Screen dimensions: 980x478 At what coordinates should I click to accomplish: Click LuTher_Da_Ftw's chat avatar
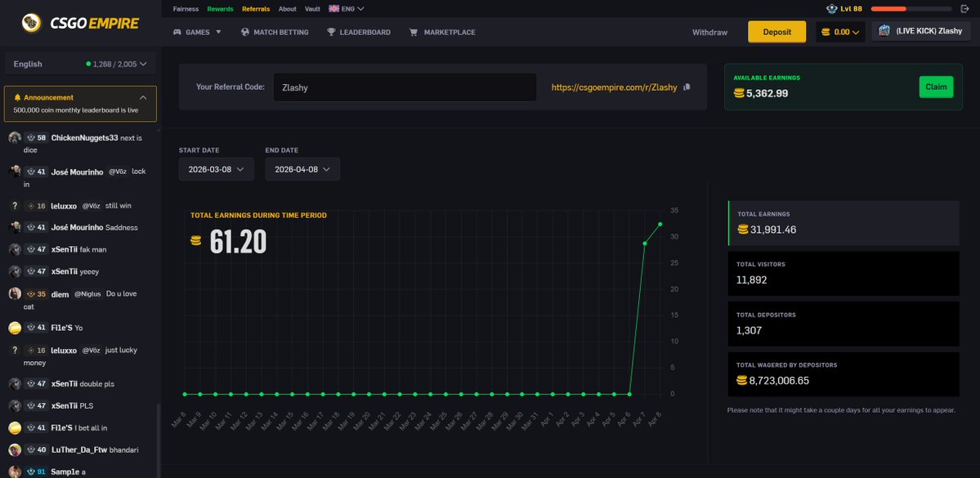click(15, 450)
